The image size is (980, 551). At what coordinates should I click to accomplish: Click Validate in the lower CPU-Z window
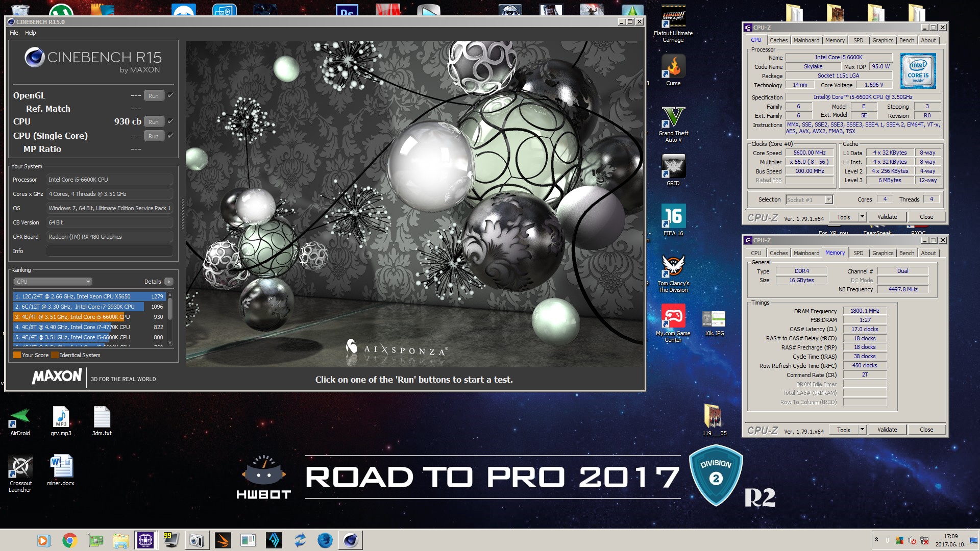point(887,430)
